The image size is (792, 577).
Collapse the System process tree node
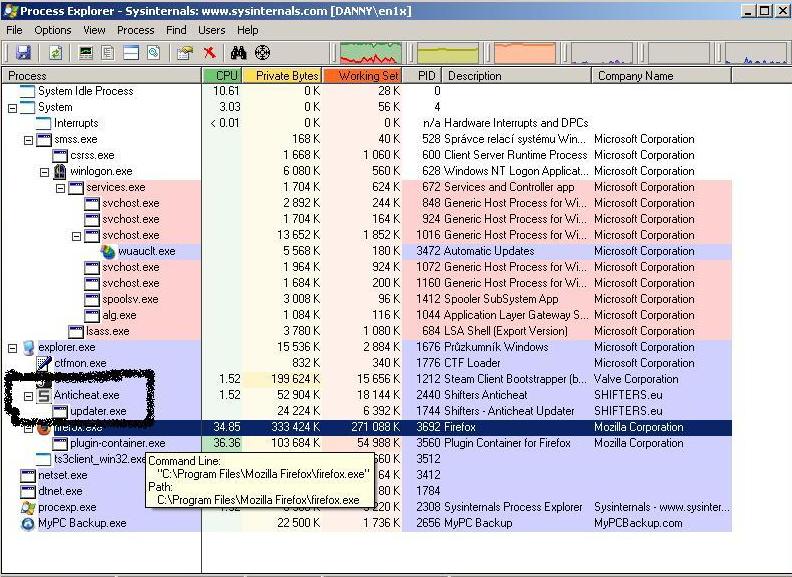point(13,108)
